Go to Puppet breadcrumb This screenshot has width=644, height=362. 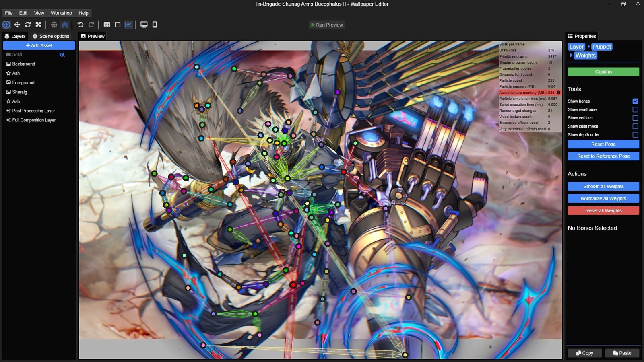tap(602, 47)
